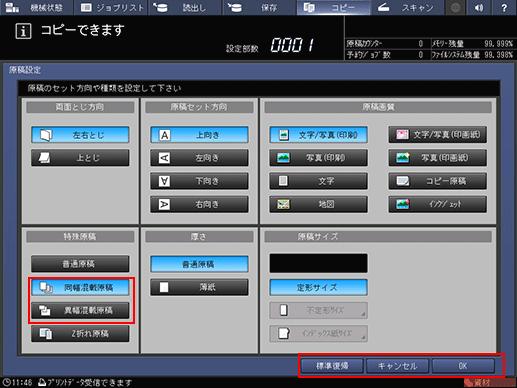Viewport: 517px width, 388px height.
Task: Choose 文字 text image quality
Action: (319, 181)
